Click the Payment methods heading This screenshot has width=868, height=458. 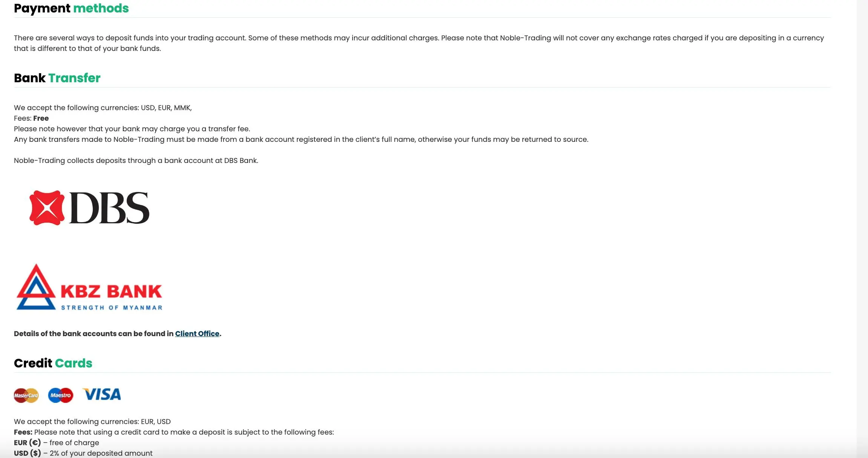(71, 8)
